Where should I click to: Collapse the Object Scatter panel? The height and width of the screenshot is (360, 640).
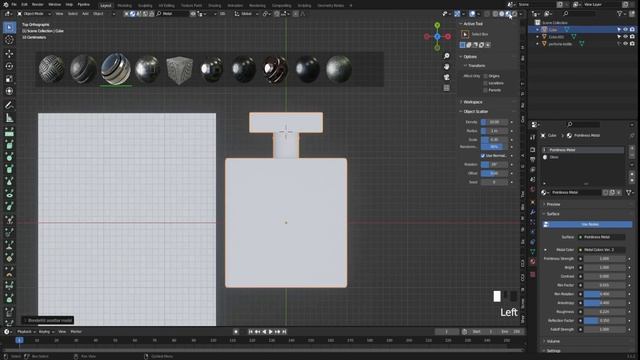point(461,111)
